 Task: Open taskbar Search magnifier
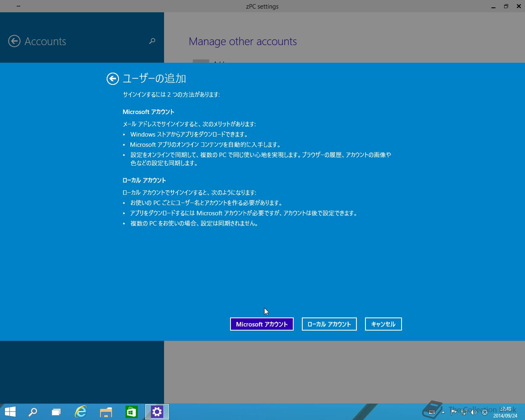pos(33,412)
